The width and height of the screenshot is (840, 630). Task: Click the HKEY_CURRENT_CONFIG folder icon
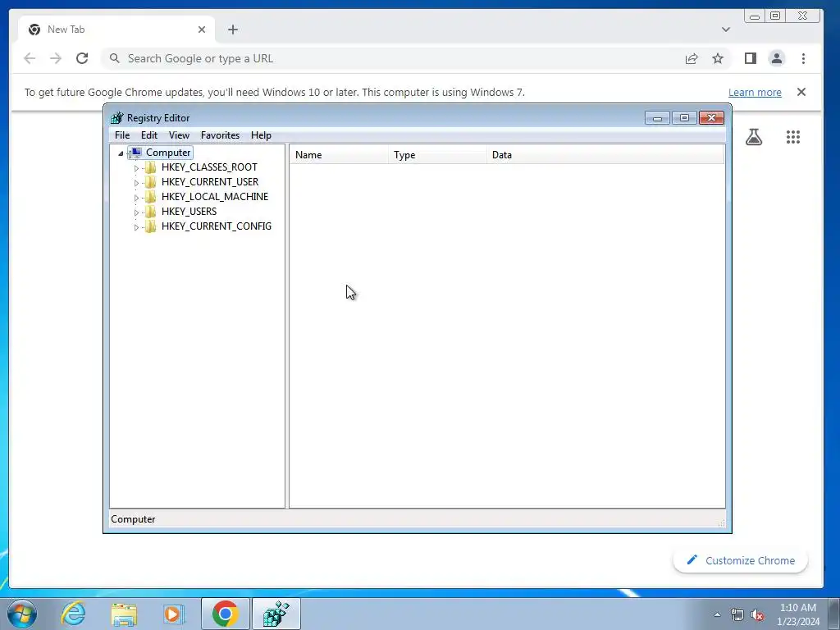pos(151,226)
